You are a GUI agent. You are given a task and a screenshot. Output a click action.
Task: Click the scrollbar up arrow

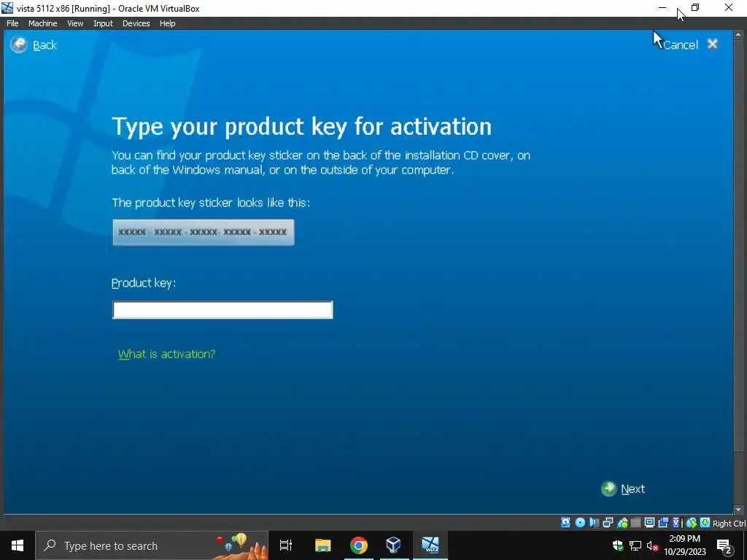(738, 35)
